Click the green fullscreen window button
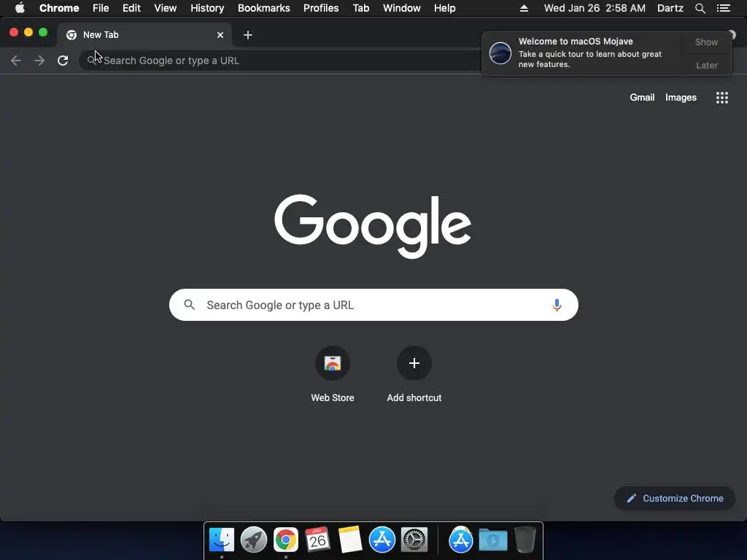 pyautogui.click(x=43, y=32)
